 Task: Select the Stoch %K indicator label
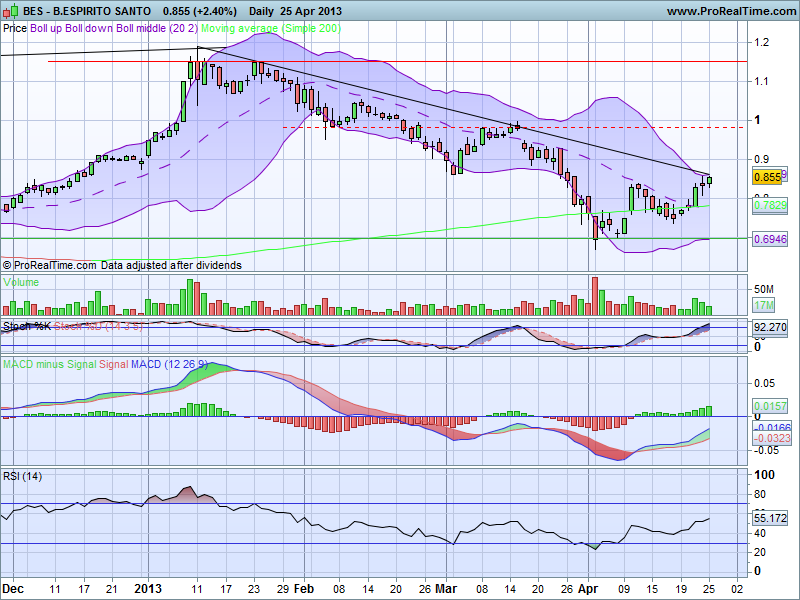pos(27,326)
